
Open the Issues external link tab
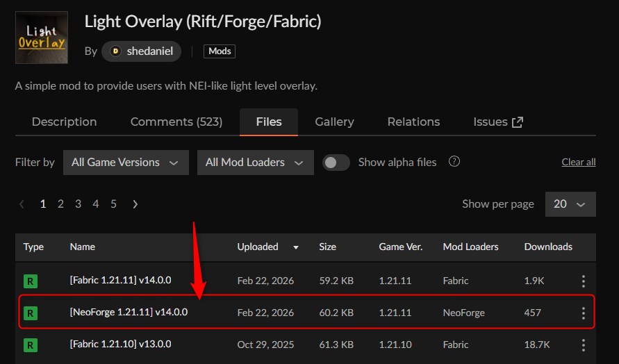(498, 122)
